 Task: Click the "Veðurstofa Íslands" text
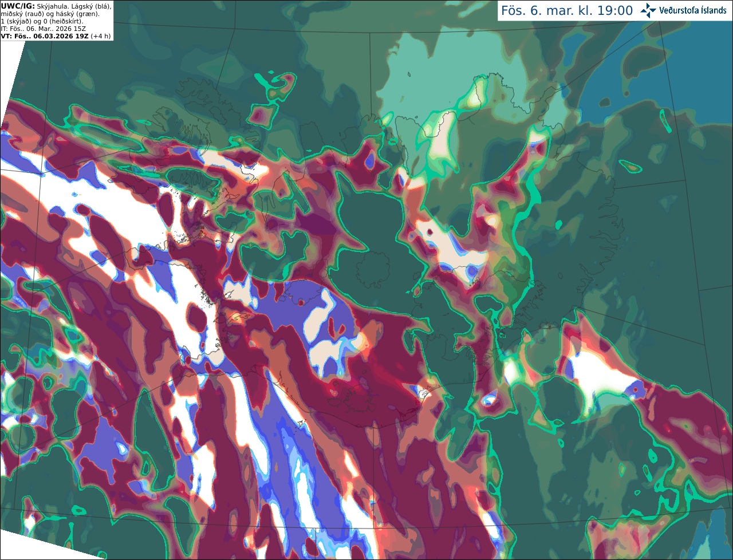(693, 10)
